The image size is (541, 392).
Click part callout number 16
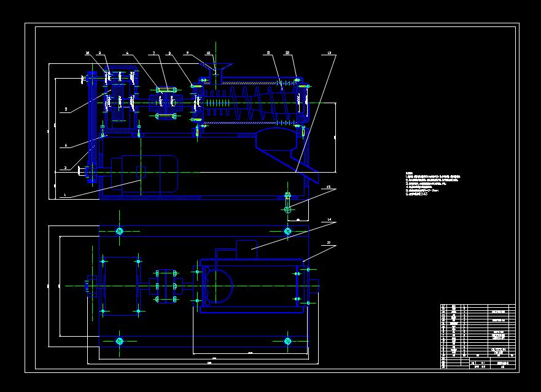coord(87,53)
